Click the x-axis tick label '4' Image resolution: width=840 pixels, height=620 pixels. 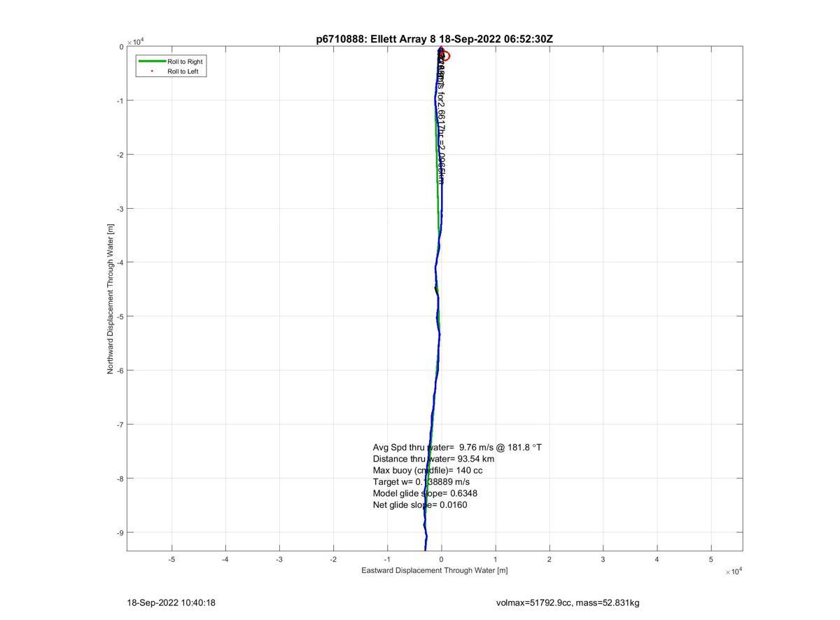657,559
